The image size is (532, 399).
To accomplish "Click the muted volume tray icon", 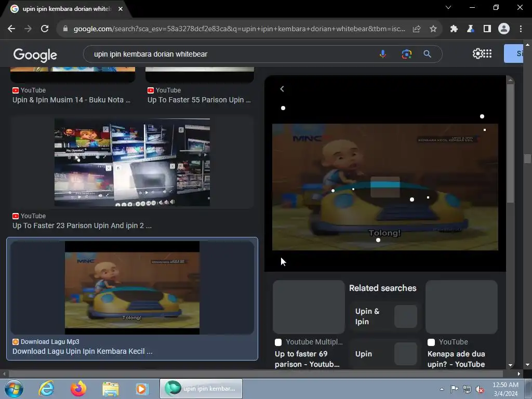I will 480,390.
